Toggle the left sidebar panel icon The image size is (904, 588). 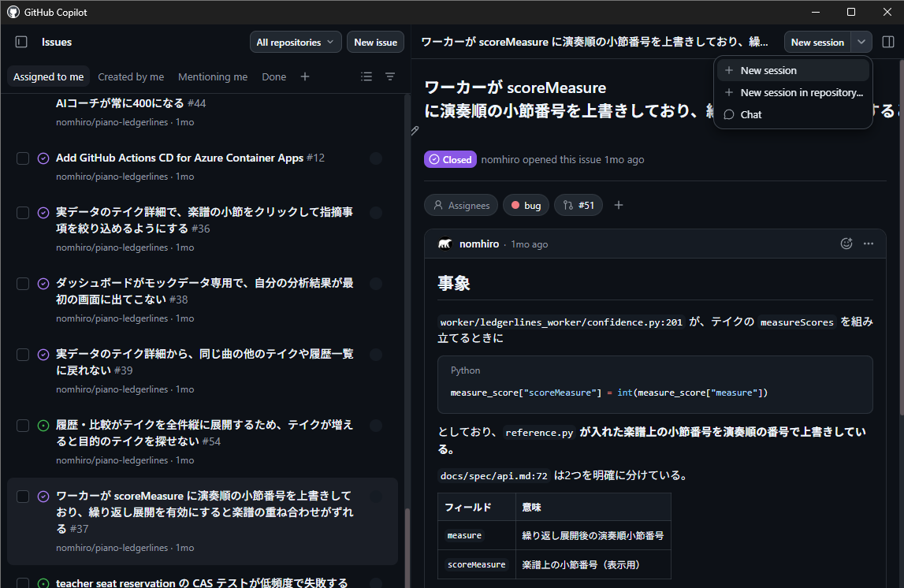pyautogui.click(x=21, y=42)
